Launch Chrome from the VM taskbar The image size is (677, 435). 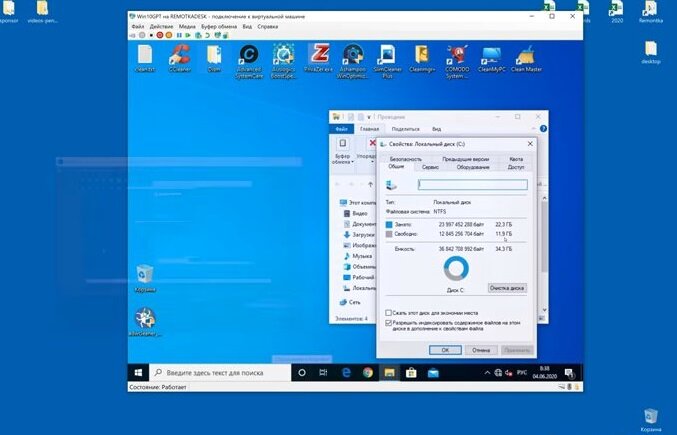click(368, 373)
